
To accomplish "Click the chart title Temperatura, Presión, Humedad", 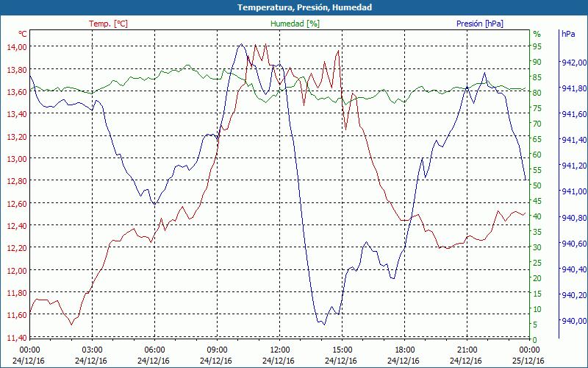I will 304,7.
